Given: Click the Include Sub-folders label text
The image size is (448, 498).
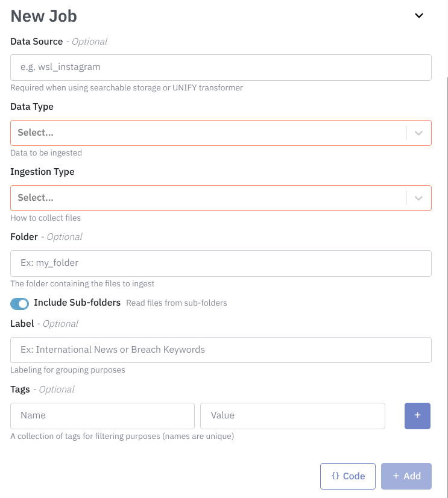Looking at the screenshot, I should point(77,302).
